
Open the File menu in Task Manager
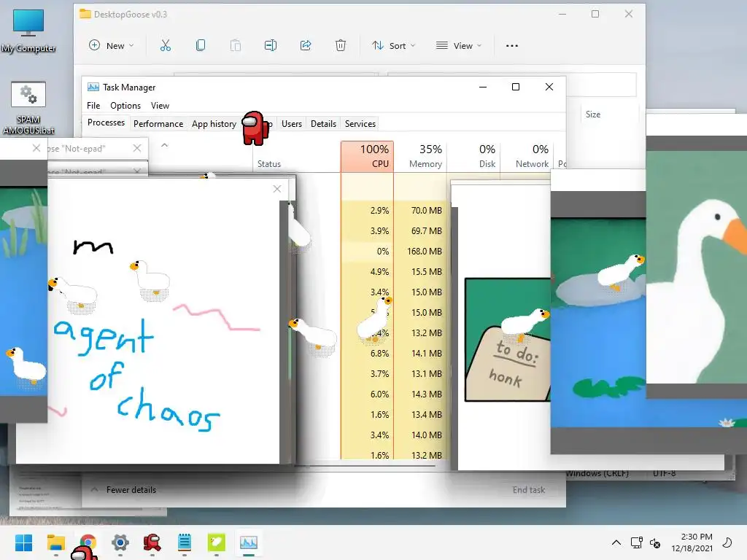(x=93, y=105)
